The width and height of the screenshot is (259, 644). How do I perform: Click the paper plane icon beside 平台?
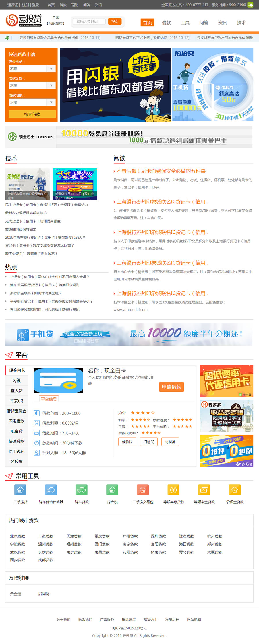pyautogui.click(x=9, y=355)
